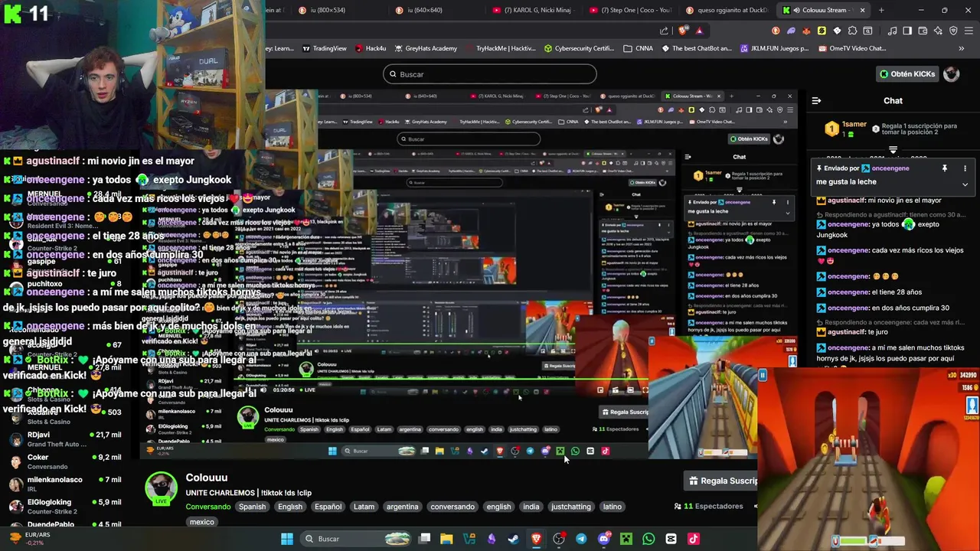Open Discord from the Windows taskbar

604,539
